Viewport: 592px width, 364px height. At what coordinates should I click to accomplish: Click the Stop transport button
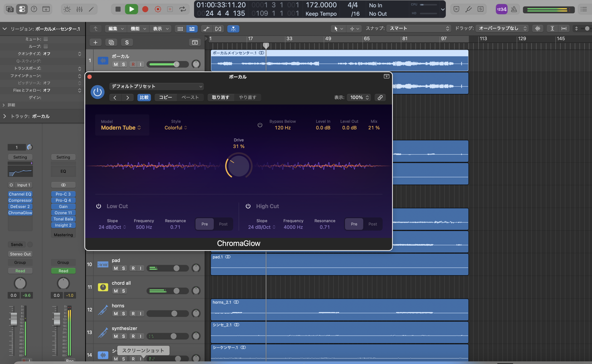118,9
